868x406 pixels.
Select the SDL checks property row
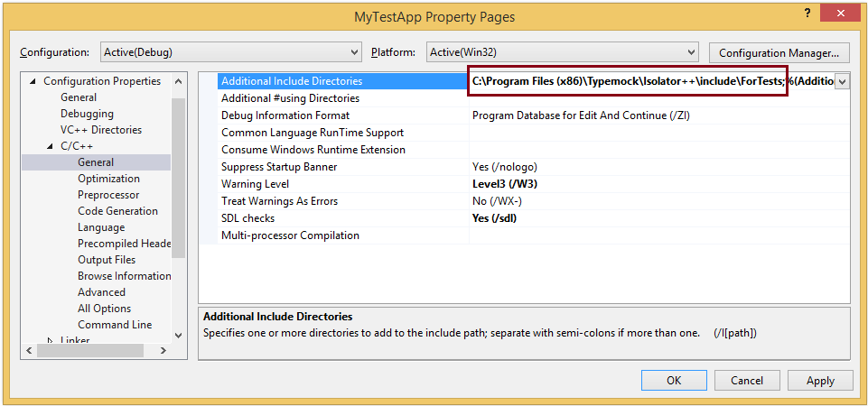coord(524,218)
